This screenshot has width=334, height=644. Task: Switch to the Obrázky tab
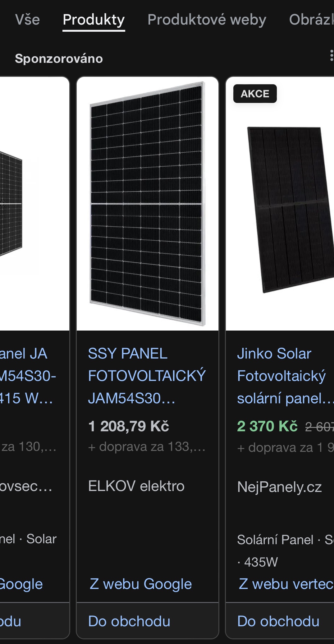point(311,20)
